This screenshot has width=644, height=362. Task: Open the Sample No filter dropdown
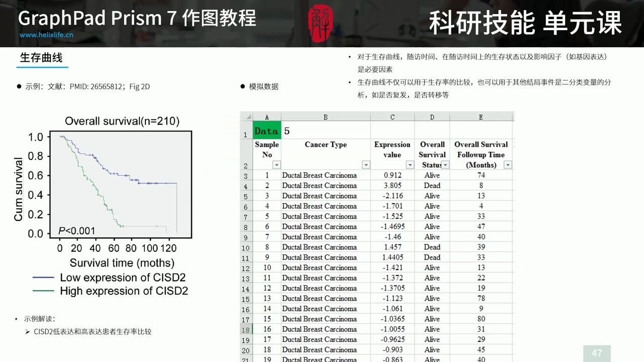(277, 165)
